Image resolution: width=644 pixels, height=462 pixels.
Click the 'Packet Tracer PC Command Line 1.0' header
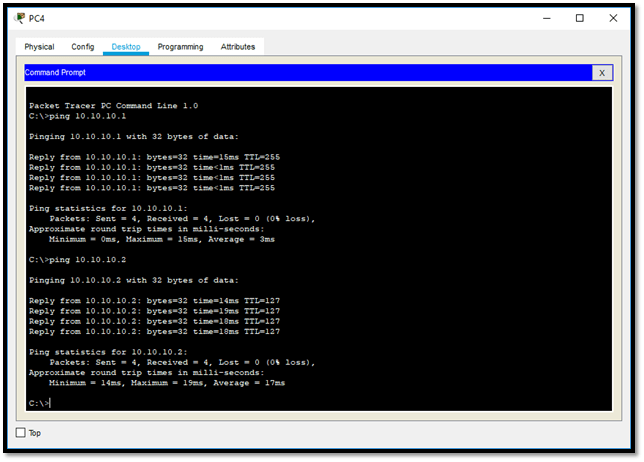point(113,105)
